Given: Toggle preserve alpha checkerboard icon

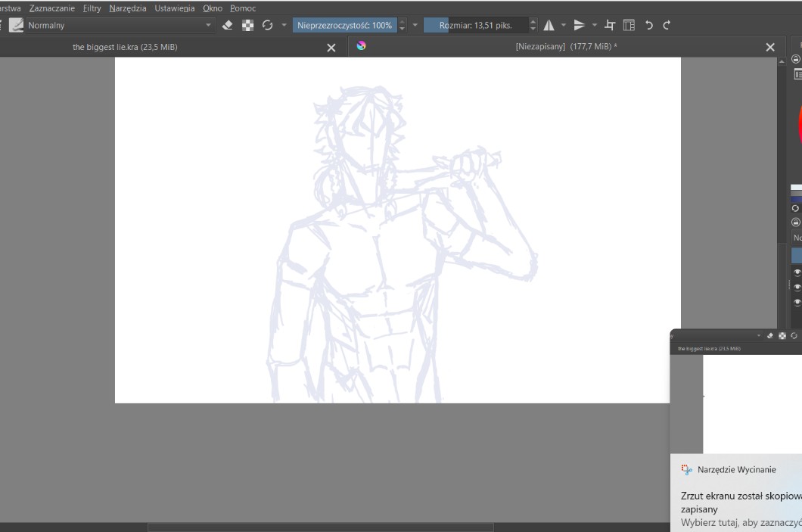Looking at the screenshot, I should click(x=247, y=25).
